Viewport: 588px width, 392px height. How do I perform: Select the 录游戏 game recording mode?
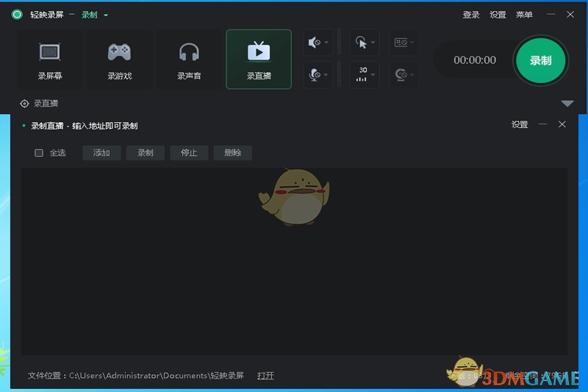click(120, 60)
